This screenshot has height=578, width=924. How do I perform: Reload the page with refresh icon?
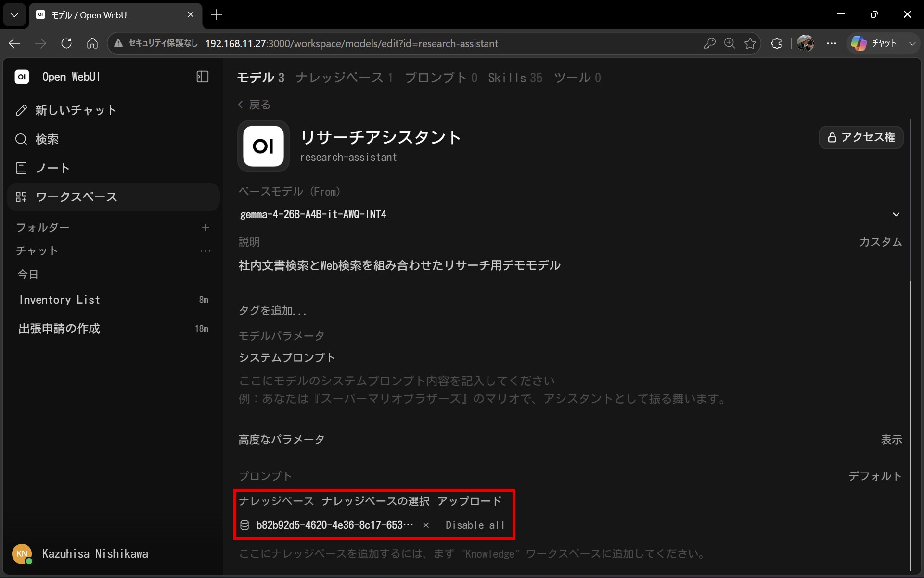tap(66, 43)
